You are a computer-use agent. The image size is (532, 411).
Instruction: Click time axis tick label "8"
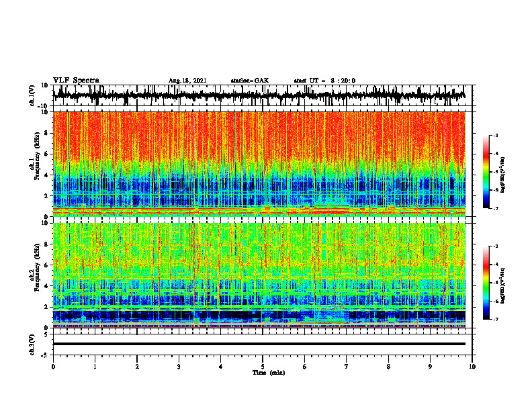pyautogui.click(x=388, y=367)
